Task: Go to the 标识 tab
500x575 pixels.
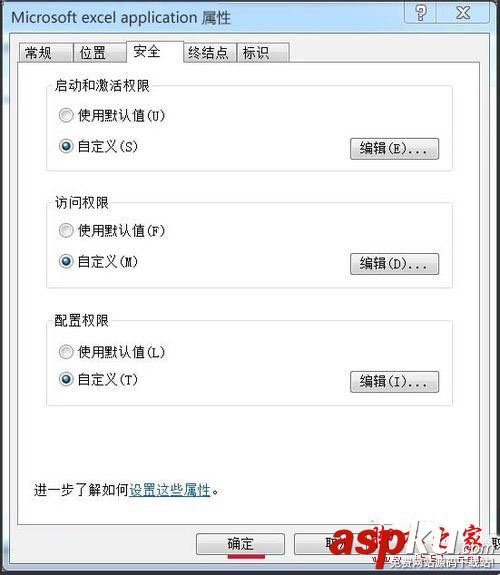Action: pyautogui.click(x=263, y=53)
